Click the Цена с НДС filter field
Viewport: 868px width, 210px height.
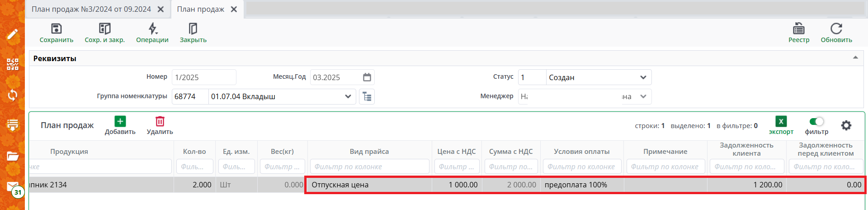point(457,167)
